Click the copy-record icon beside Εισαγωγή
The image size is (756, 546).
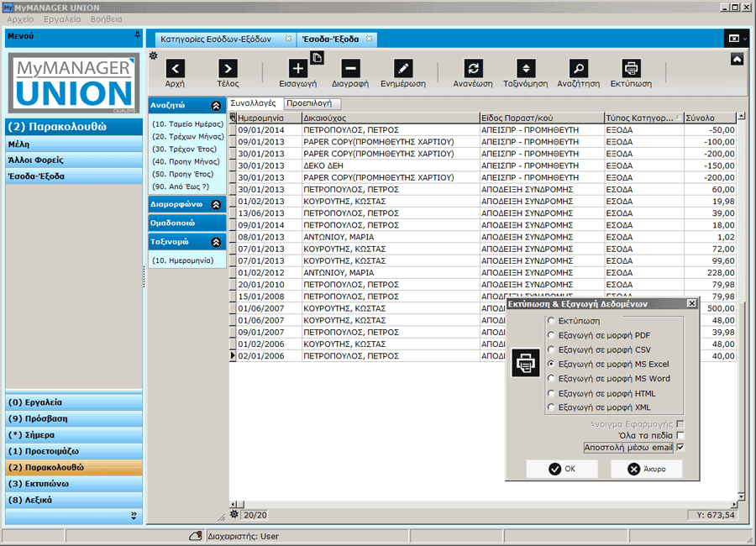point(317,58)
